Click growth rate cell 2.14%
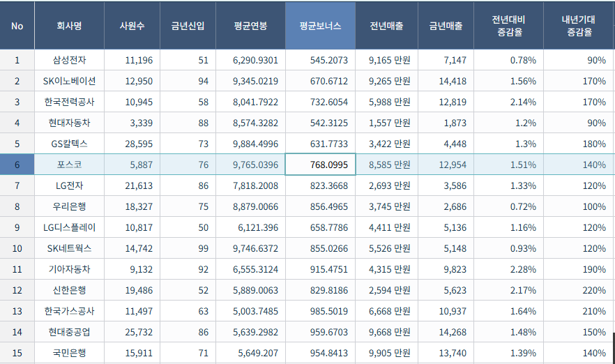 pos(509,102)
